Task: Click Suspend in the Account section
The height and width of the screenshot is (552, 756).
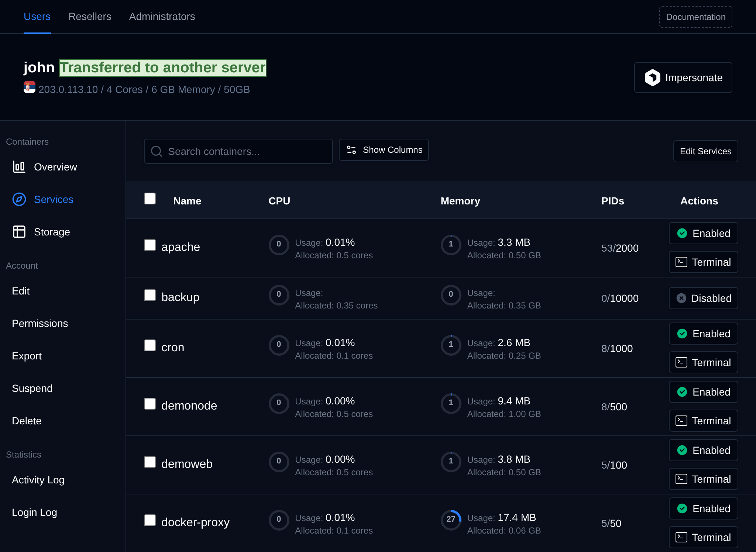Action: 32,389
